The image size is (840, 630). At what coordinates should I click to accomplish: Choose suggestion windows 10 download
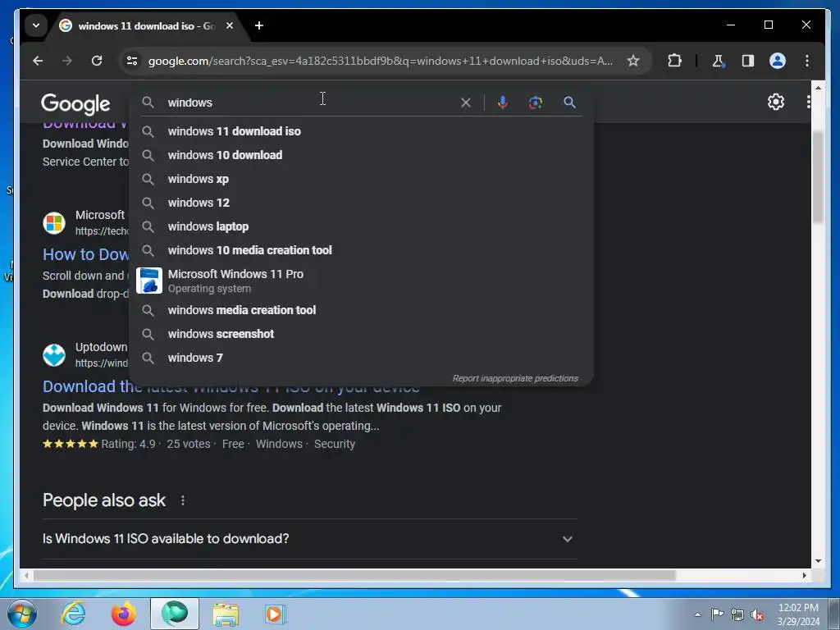[x=361, y=155]
